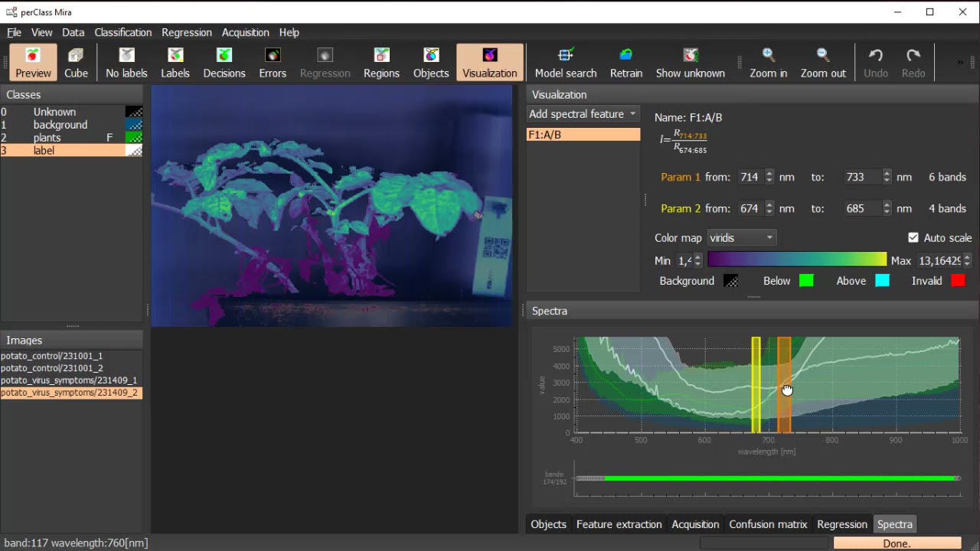
Task: Toggle the Auto scale checkbox
Action: coord(913,238)
